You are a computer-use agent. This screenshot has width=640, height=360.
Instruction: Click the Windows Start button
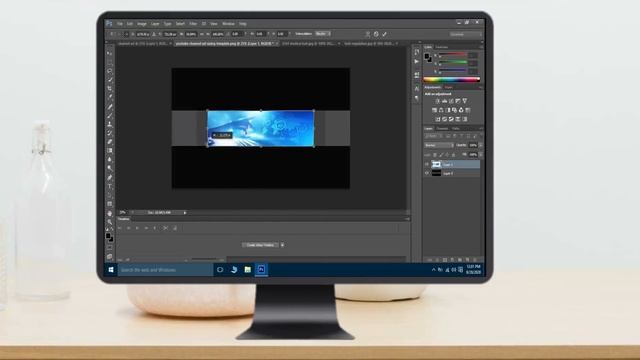(x=111, y=270)
